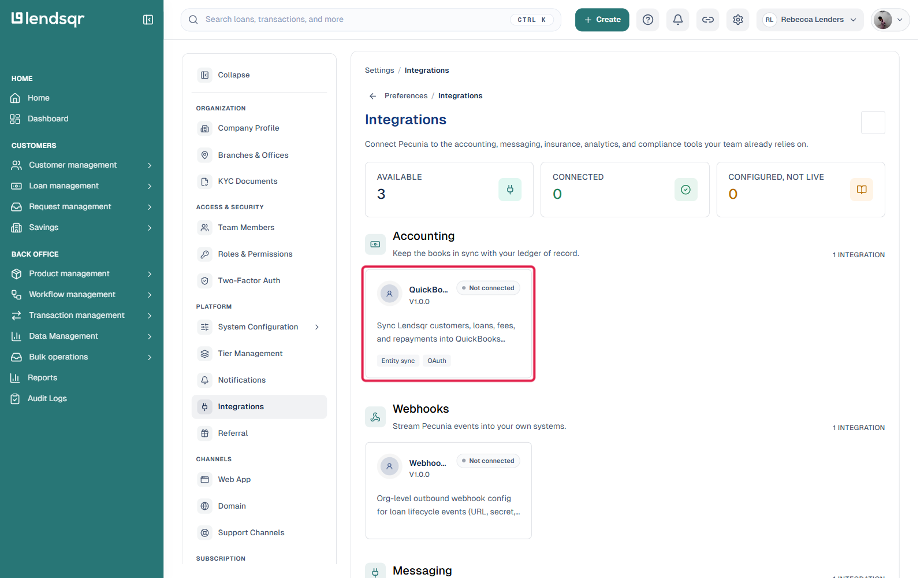Click the book icon on Configured card

point(862,190)
